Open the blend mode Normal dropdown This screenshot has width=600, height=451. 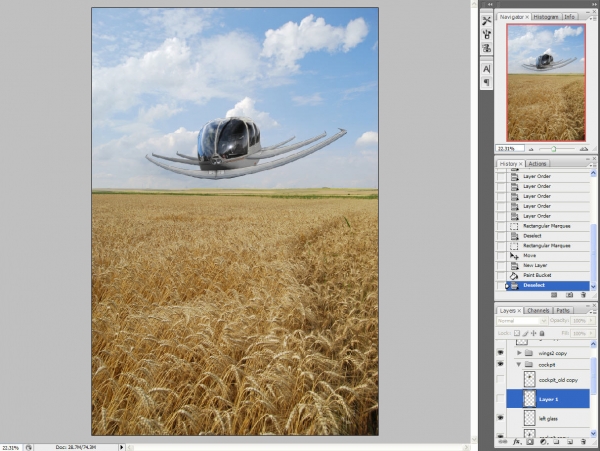(x=522, y=321)
